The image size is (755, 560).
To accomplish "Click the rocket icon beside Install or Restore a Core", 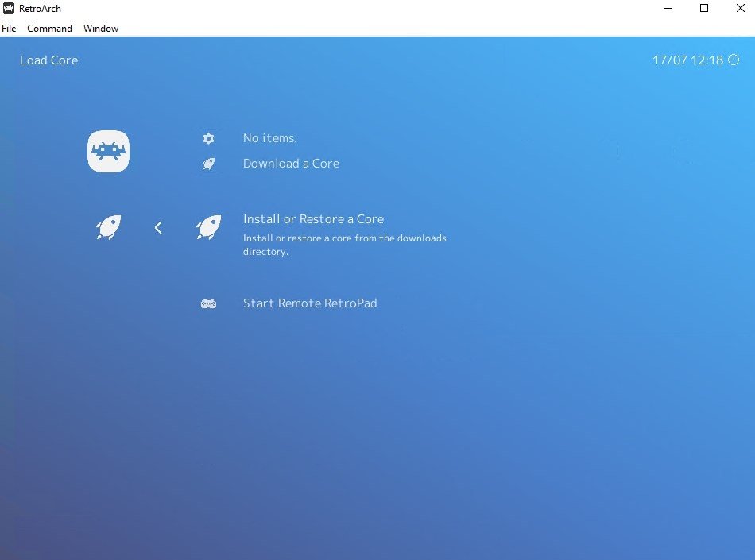I will 208,227.
